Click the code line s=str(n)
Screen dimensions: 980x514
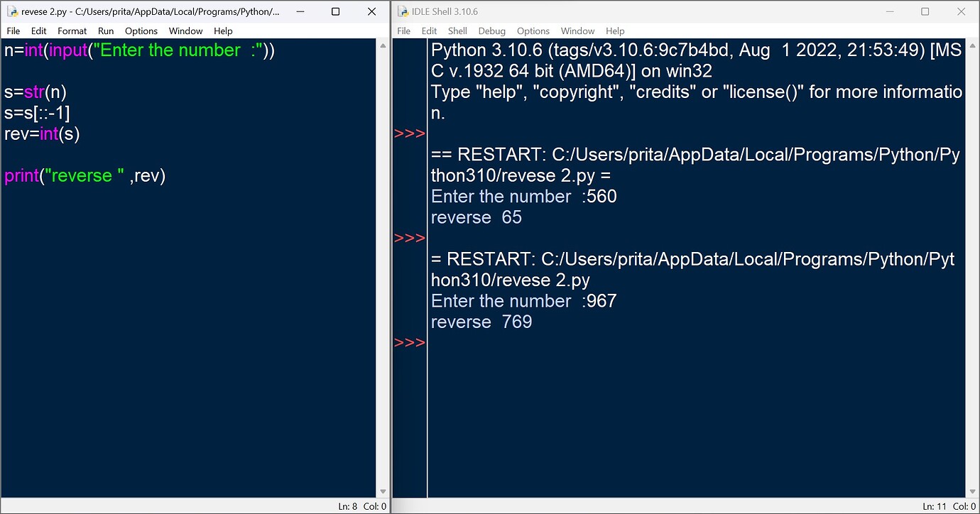click(36, 92)
